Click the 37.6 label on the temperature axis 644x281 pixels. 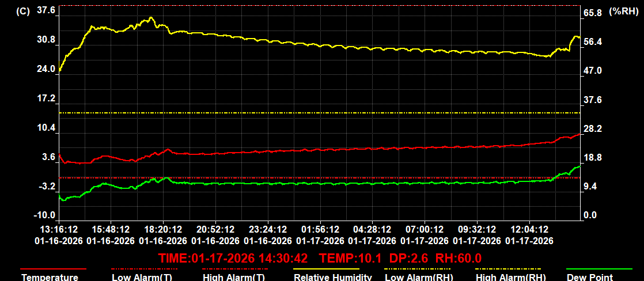point(45,10)
